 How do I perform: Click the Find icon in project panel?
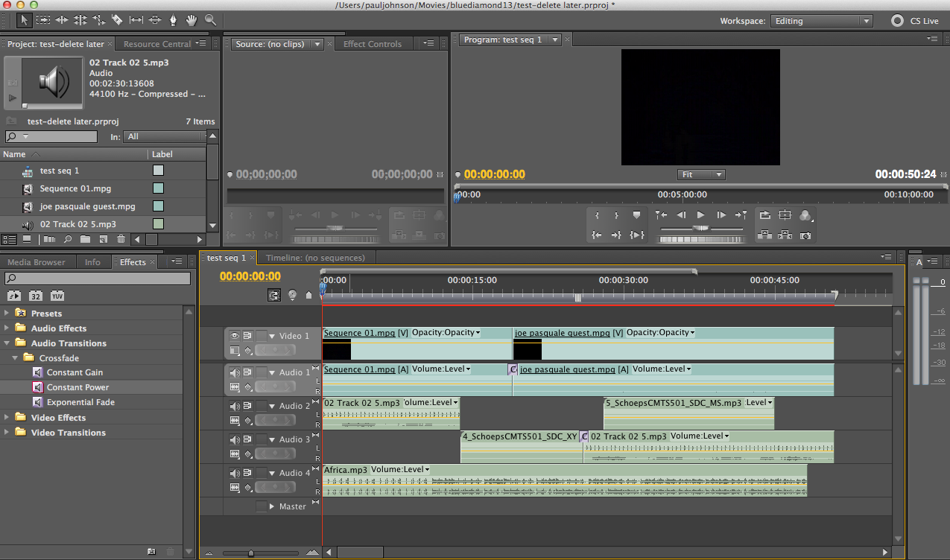click(x=68, y=239)
